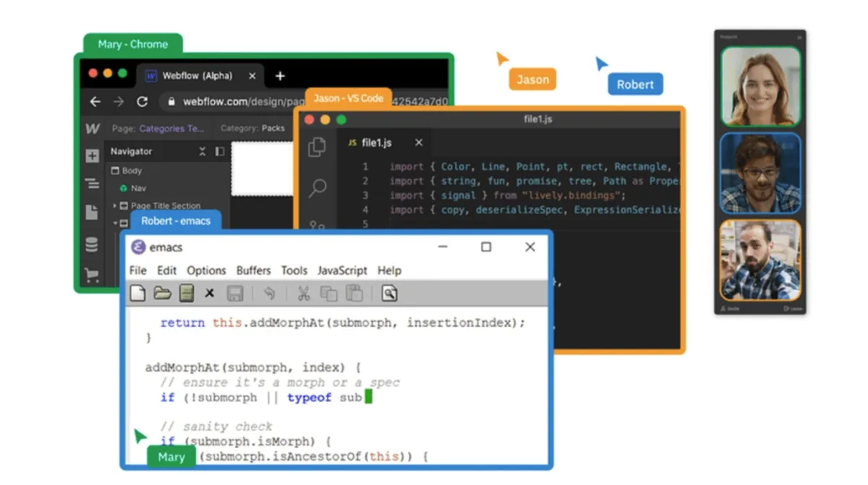The width and height of the screenshot is (868, 485).
Task: Click the emacs search toolbar icon
Action: coord(389,293)
